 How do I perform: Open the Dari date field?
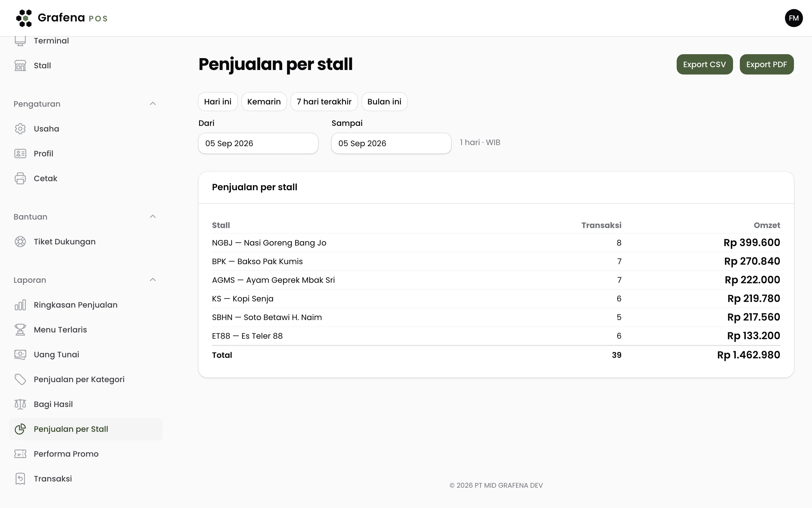click(258, 143)
